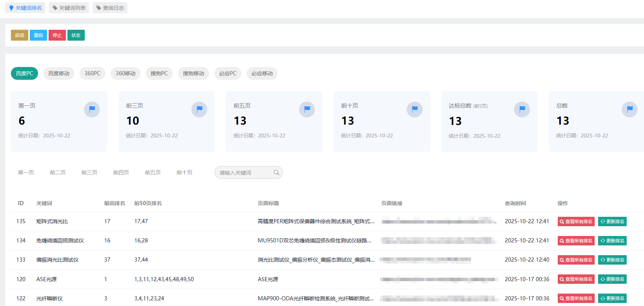Click the flag icon on 前十页 card

(415, 110)
